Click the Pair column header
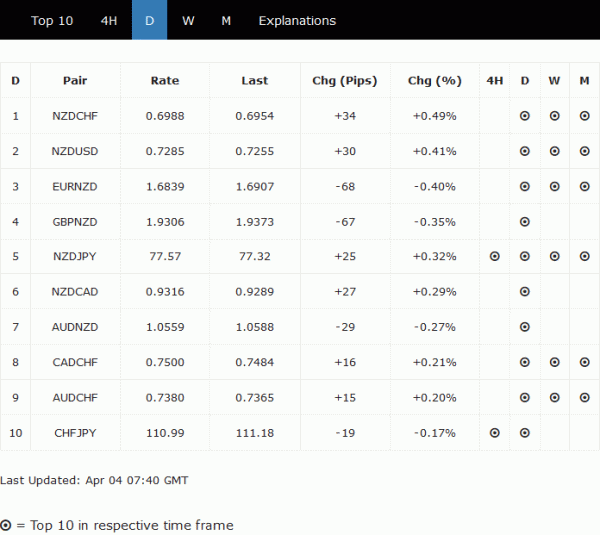Image resolution: width=600 pixels, height=535 pixels. coord(75,80)
